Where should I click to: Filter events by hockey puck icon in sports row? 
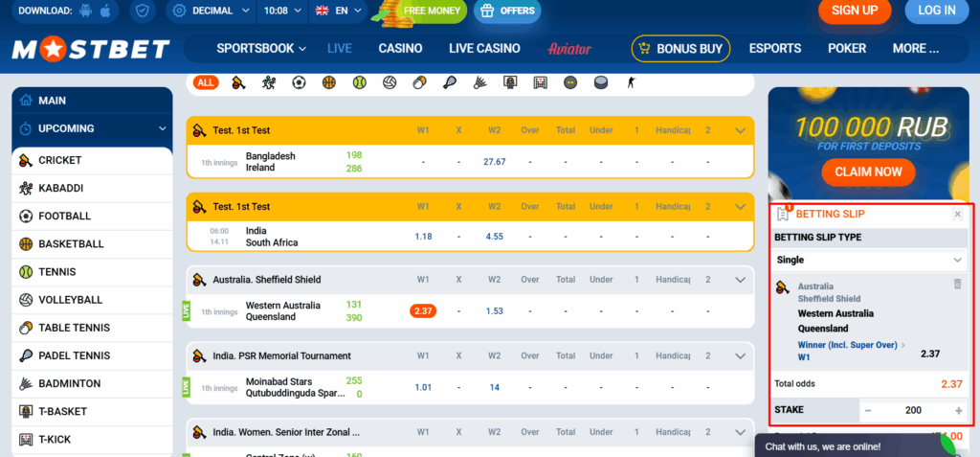tap(601, 82)
